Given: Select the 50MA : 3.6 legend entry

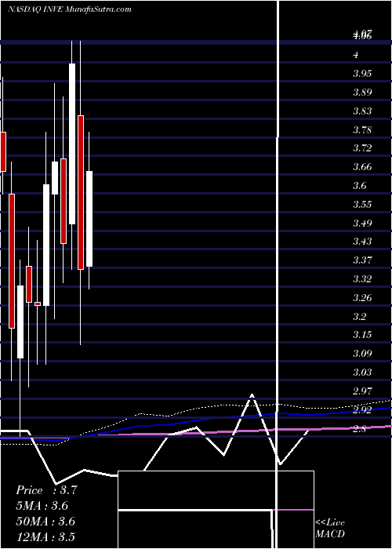Looking at the screenshot, I should tap(45, 522).
